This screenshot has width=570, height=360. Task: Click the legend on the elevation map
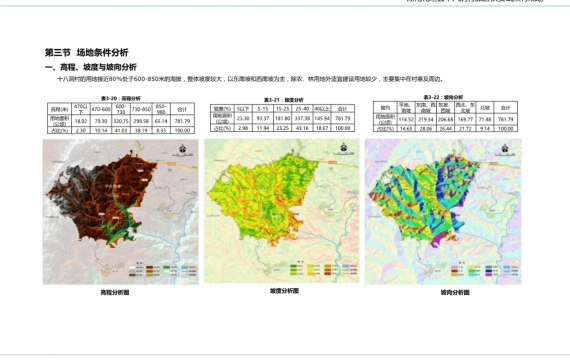point(162,269)
